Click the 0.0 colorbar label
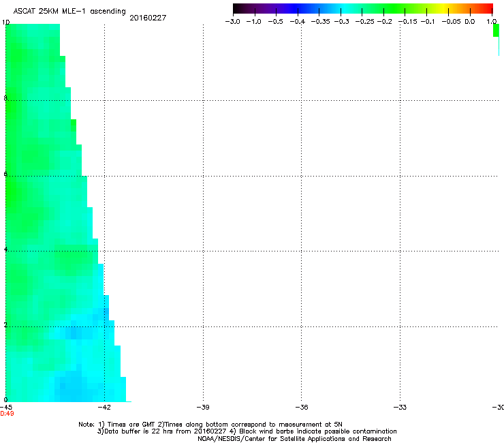The width and height of the screenshot is (504, 443). (470, 22)
